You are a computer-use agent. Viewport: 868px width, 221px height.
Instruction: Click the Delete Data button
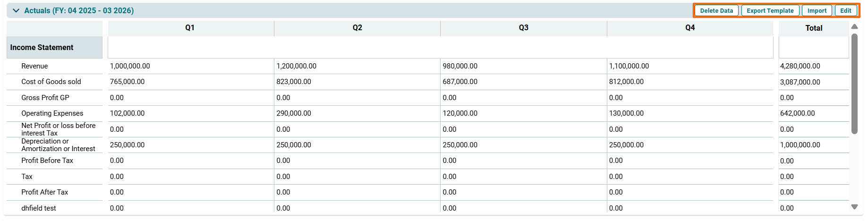(x=716, y=10)
